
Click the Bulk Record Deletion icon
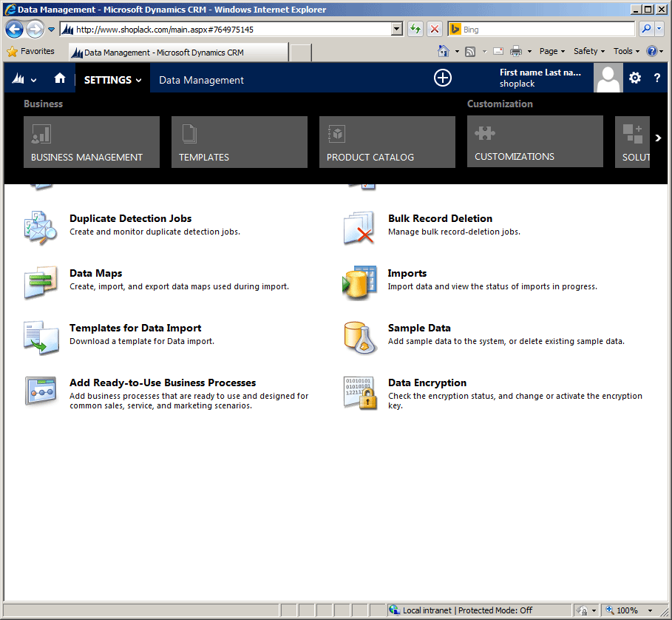tap(359, 227)
